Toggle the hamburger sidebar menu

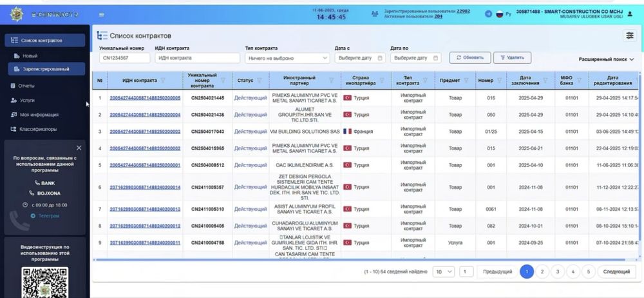coord(102,14)
